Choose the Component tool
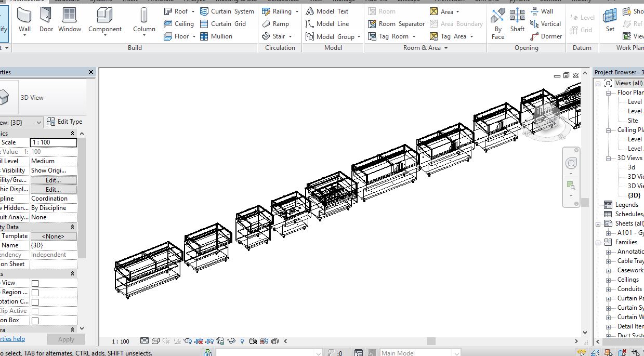The width and height of the screenshot is (644, 356). 105,21
